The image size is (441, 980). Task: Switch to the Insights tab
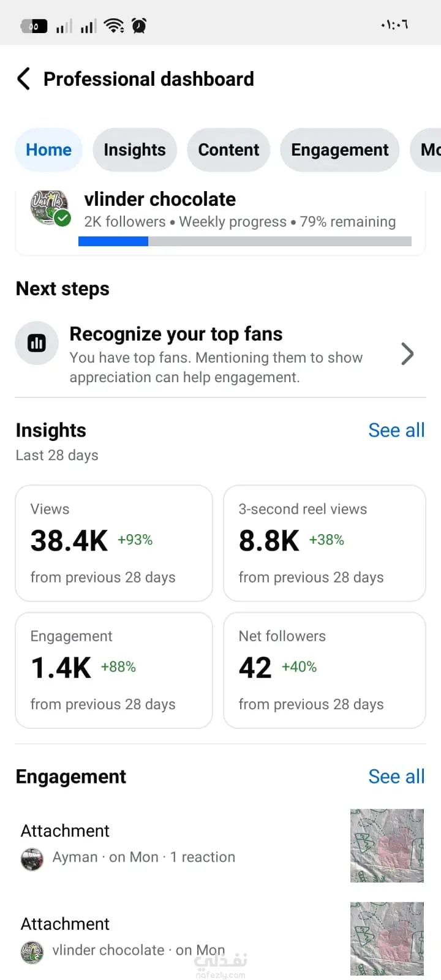click(135, 150)
